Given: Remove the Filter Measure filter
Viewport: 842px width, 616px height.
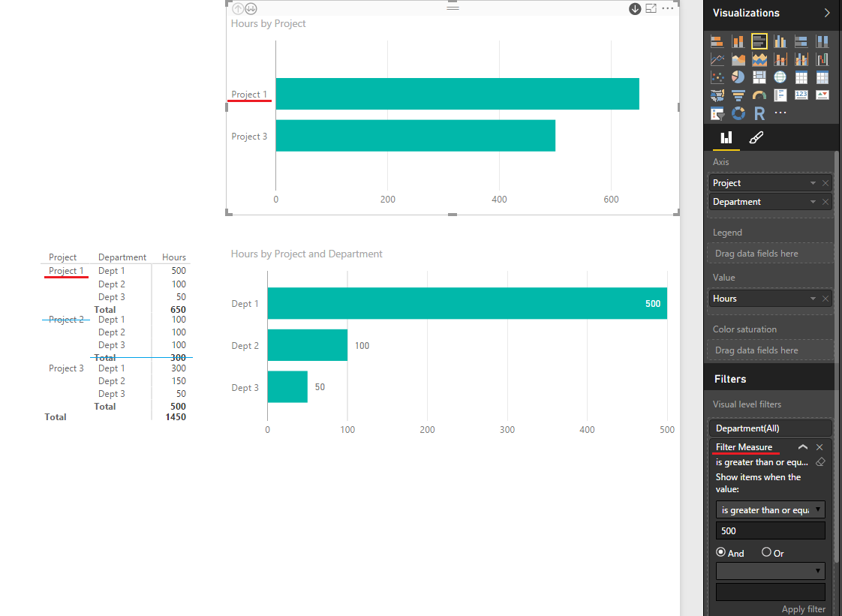Looking at the screenshot, I should 819,447.
